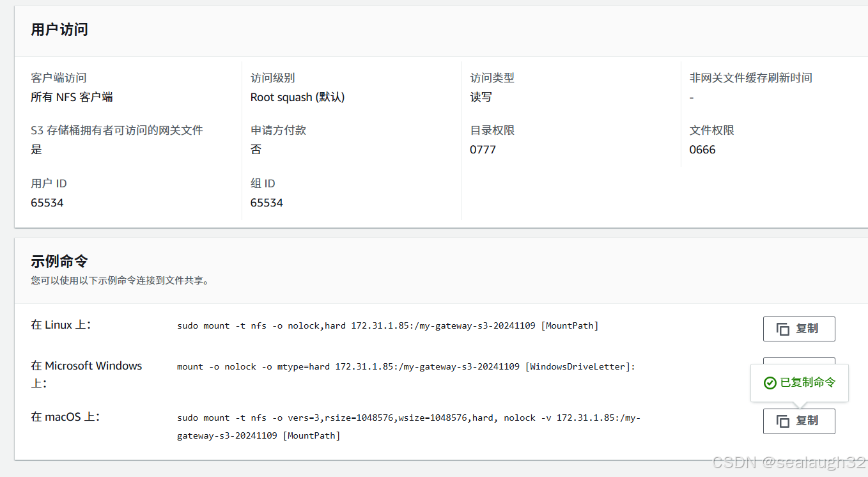Click the 客户端访问 label
The height and width of the screenshot is (477, 868).
click(x=59, y=78)
